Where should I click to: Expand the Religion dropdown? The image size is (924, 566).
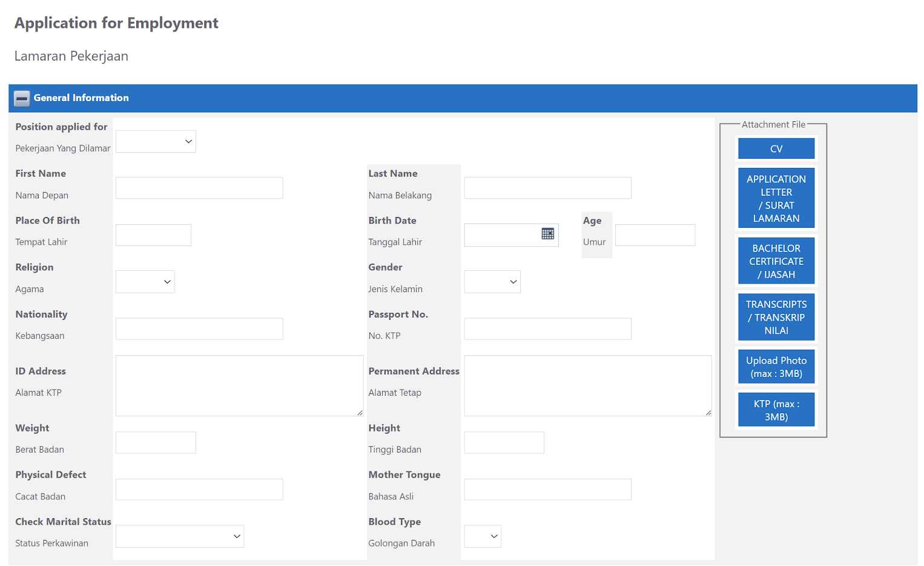145,282
